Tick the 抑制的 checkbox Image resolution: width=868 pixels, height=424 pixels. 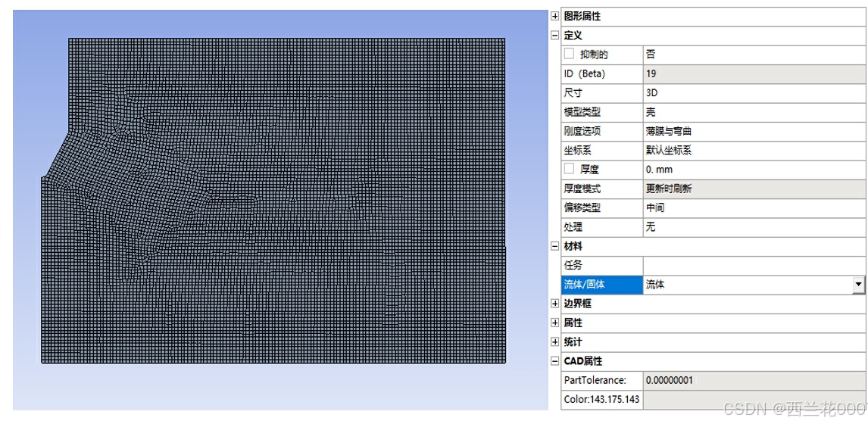coord(569,54)
